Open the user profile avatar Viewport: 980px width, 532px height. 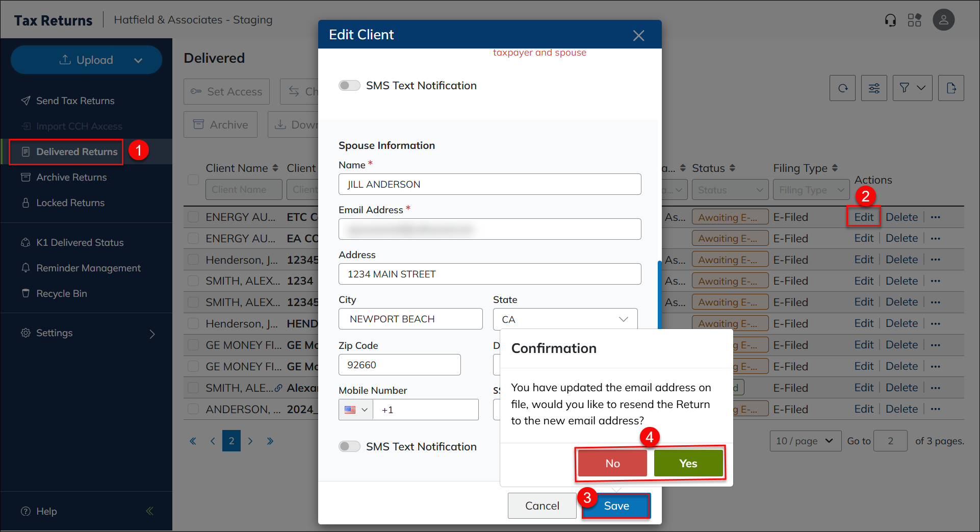pyautogui.click(x=943, y=20)
